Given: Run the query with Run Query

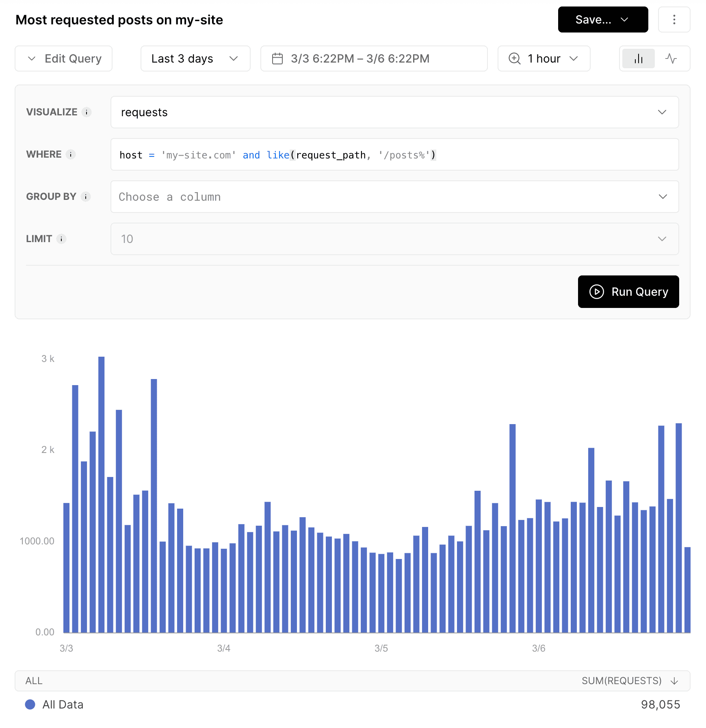Looking at the screenshot, I should click(x=628, y=292).
